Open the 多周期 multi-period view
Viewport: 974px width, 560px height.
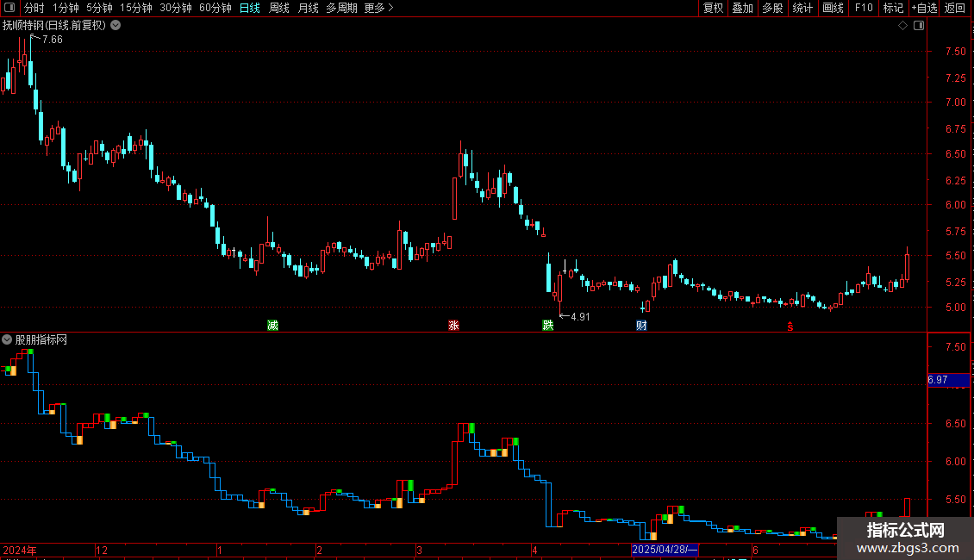coord(341,8)
